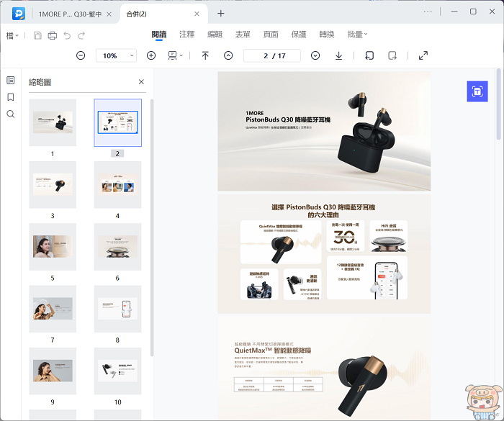Open the thumbnails panel icon in sidebar
The image size is (504, 421).
pos(11,80)
